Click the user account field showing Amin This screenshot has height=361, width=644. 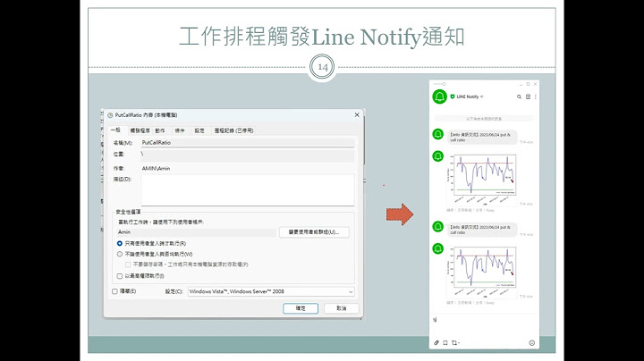point(196,232)
